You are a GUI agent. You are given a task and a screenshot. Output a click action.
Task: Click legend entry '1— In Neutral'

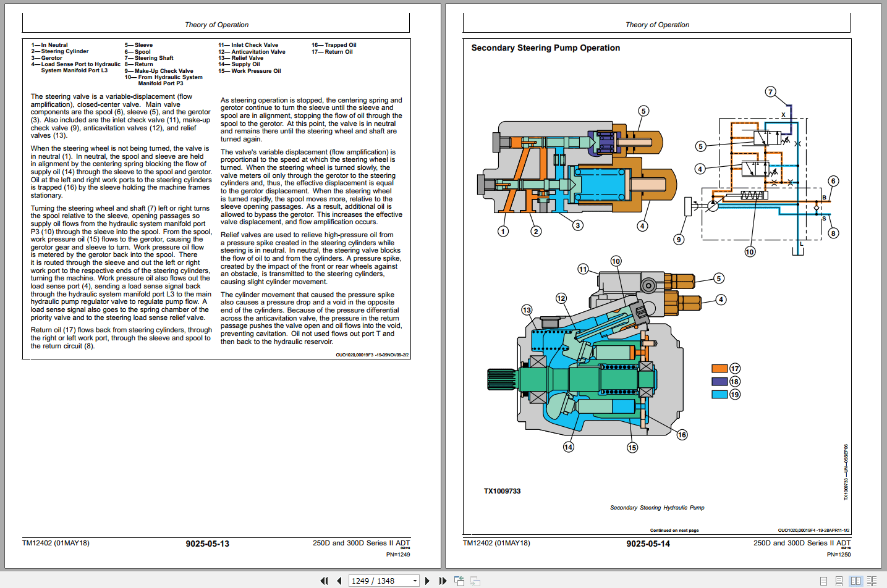[x=49, y=45]
